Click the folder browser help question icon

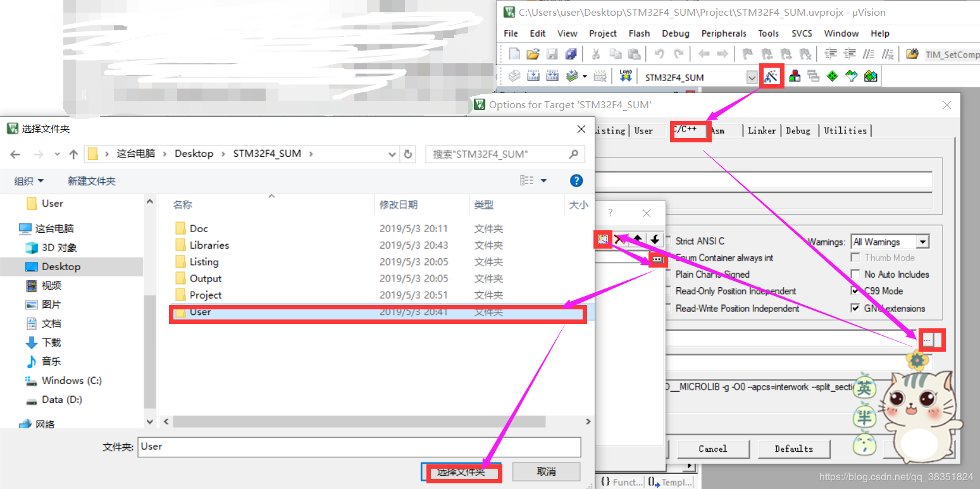click(576, 181)
